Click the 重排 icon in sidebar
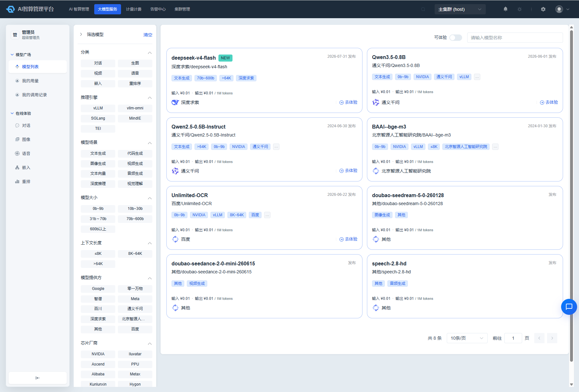 click(x=17, y=181)
